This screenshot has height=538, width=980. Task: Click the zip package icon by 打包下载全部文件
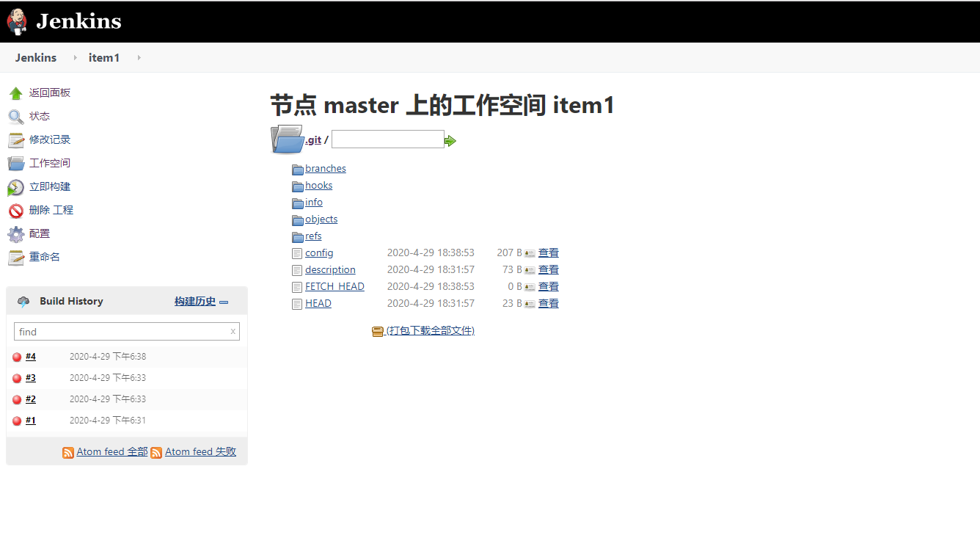tap(378, 332)
